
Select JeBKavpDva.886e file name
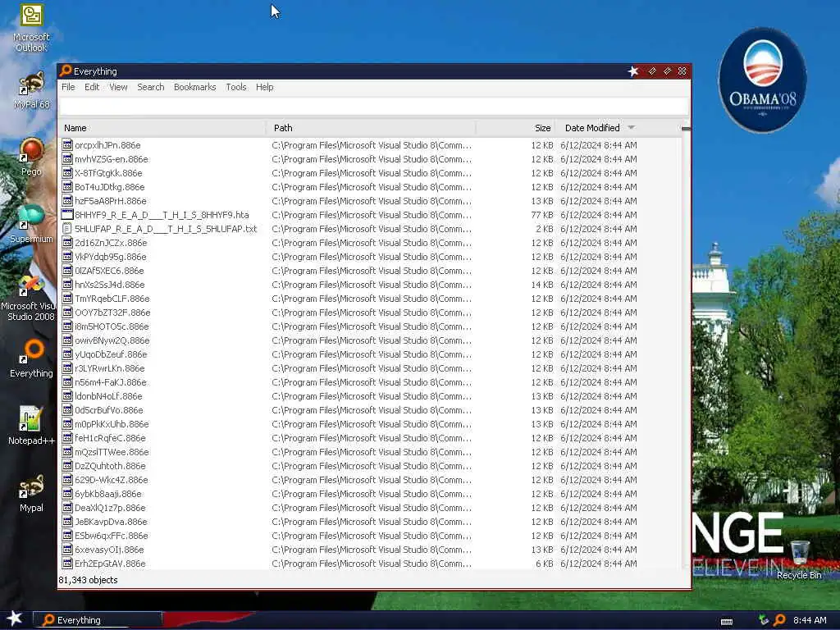(x=111, y=521)
